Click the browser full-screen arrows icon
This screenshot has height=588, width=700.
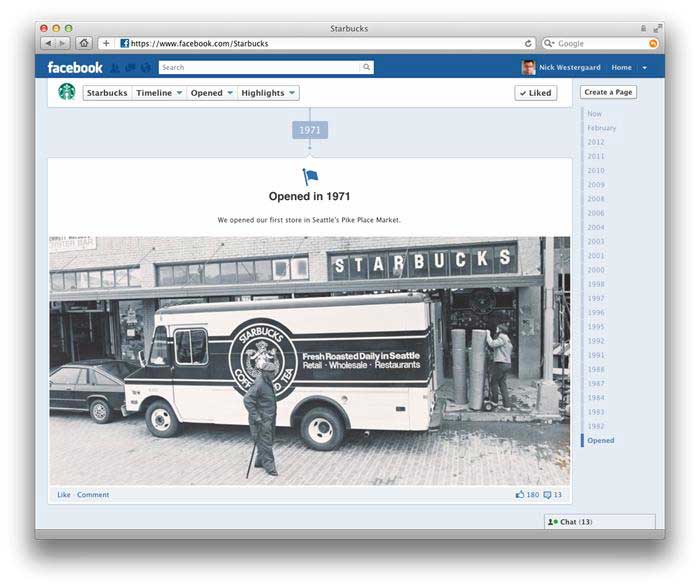657,28
